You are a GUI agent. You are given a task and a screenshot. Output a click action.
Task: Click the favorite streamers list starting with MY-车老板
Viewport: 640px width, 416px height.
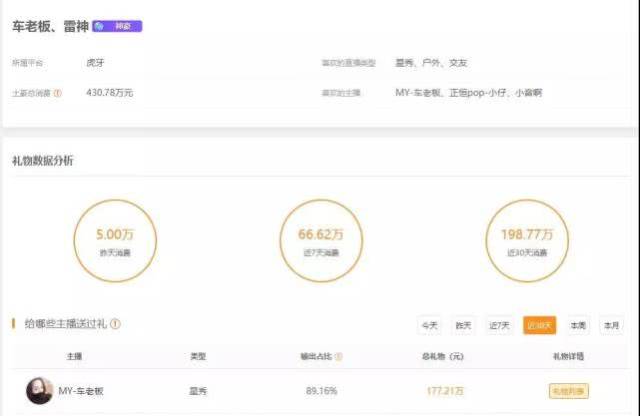[469, 93]
